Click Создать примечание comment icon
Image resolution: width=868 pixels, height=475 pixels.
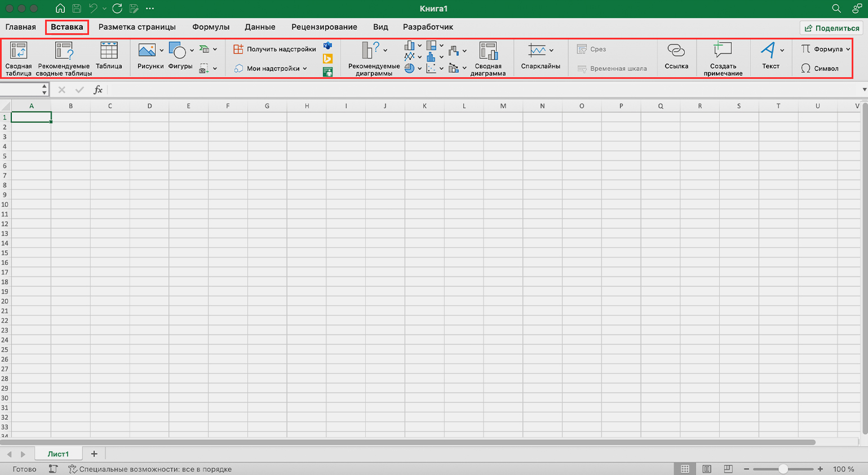tap(723, 58)
